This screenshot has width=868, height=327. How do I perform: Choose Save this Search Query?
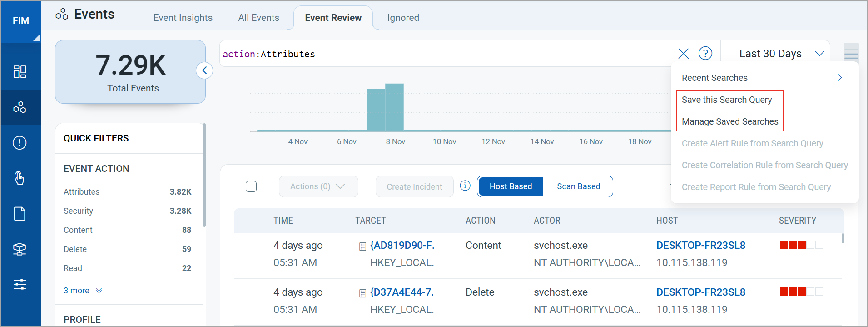(727, 100)
